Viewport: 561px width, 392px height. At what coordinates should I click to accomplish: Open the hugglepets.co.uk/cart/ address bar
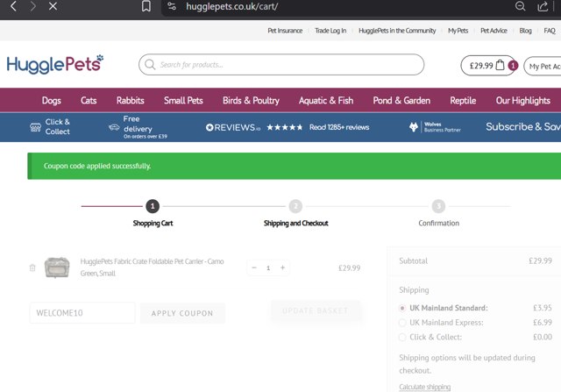pyautogui.click(x=231, y=6)
